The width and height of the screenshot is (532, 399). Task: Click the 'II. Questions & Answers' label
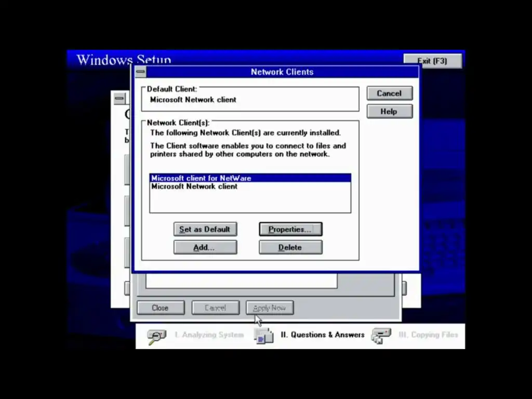click(x=322, y=335)
